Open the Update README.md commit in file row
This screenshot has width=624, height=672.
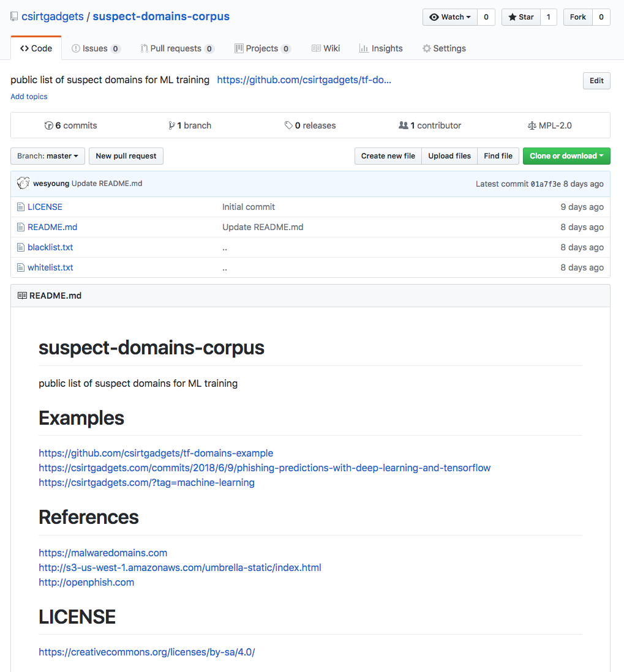point(263,227)
